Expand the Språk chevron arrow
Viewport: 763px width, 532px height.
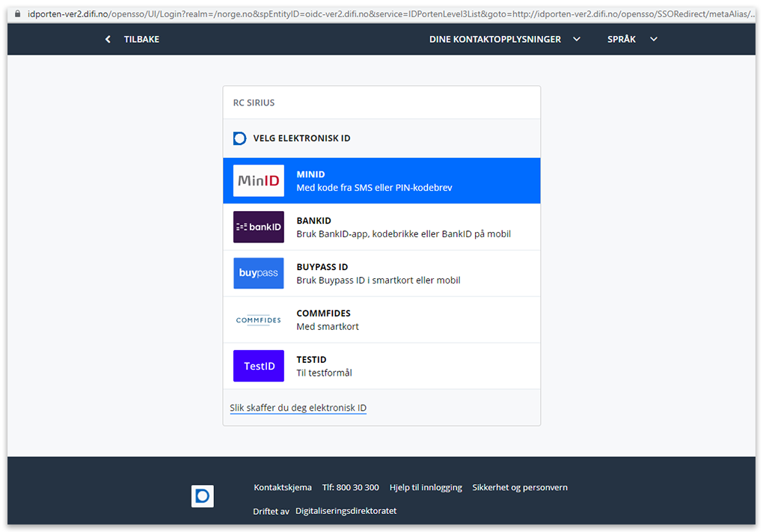click(x=654, y=40)
